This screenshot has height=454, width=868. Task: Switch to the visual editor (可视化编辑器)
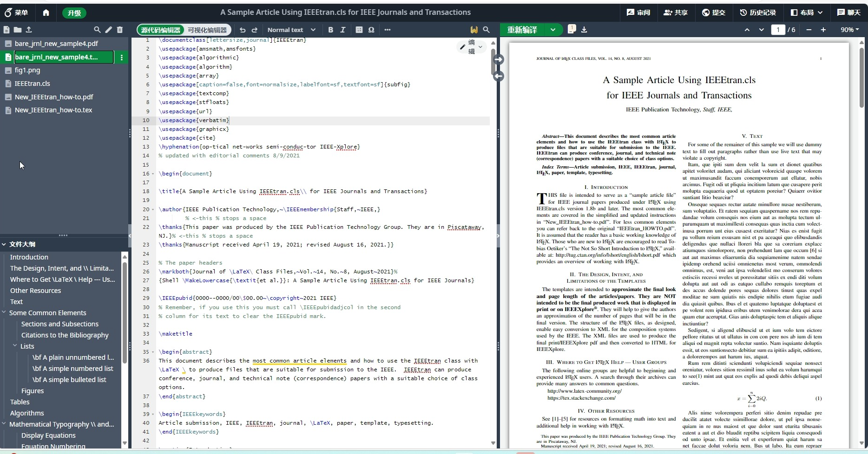(207, 30)
